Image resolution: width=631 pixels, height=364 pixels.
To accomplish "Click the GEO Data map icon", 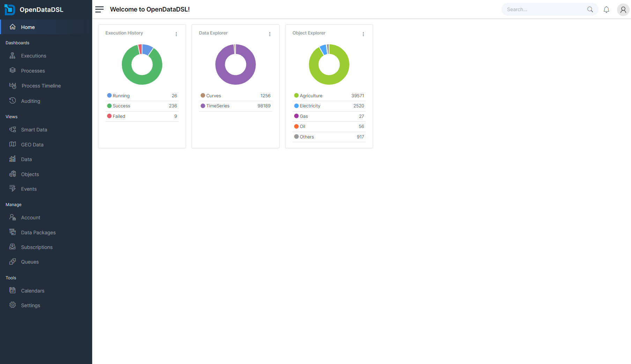I will (13, 144).
